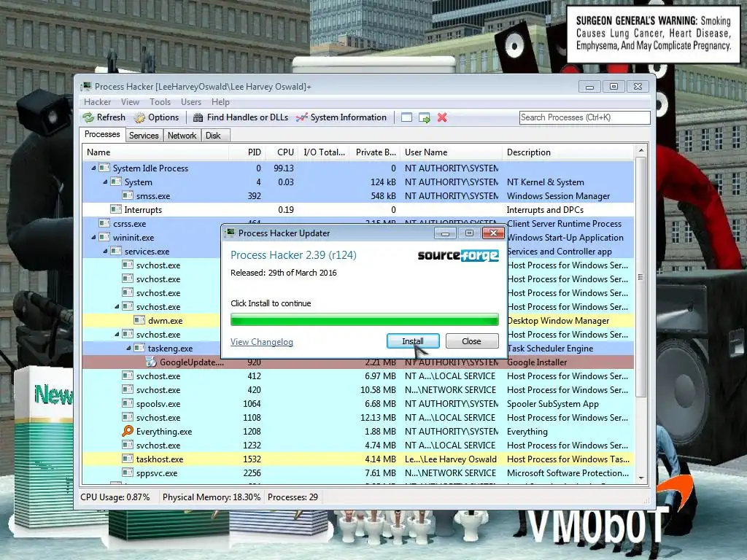Viewport: 747px width, 560px height.
Task: Click the CPU Usage status bar entry
Action: pyautogui.click(x=115, y=497)
